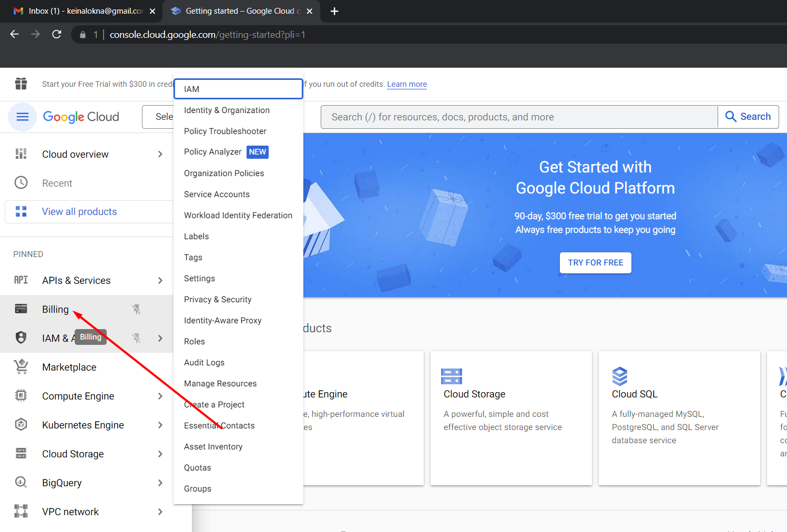787x532 pixels.
Task: Click the browser back arrow
Action: pyautogui.click(x=15, y=34)
